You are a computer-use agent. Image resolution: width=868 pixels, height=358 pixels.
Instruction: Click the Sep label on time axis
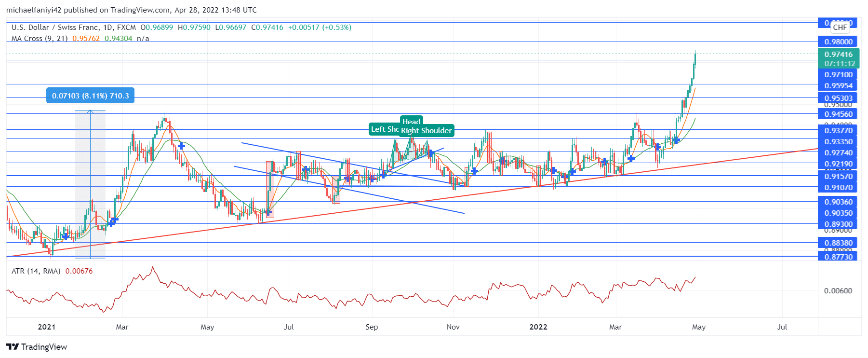tap(372, 327)
